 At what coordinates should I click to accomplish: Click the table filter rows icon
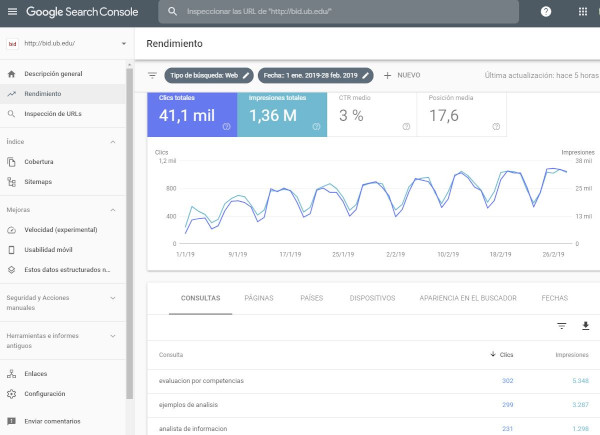coord(561,326)
